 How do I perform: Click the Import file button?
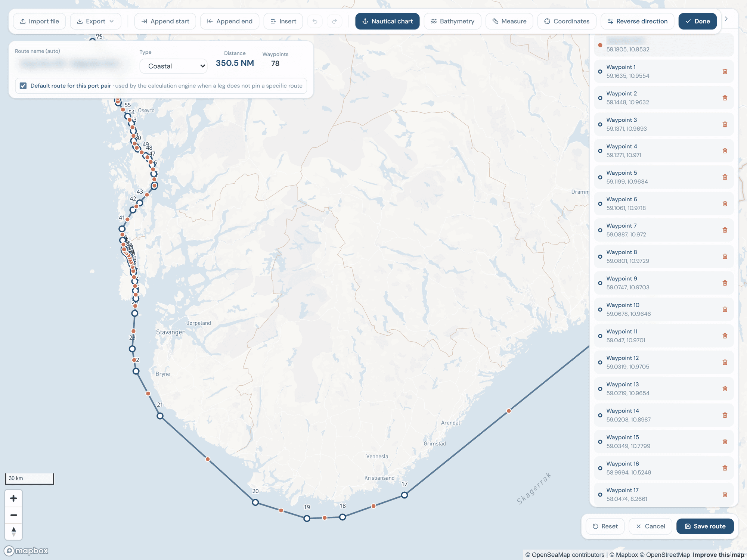pyautogui.click(x=39, y=21)
